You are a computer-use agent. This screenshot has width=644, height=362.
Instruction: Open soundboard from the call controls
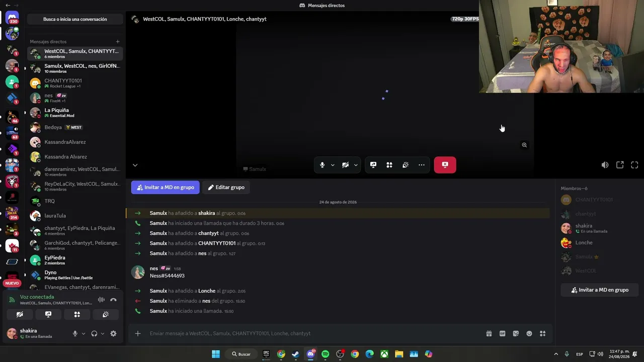(x=406, y=165)
